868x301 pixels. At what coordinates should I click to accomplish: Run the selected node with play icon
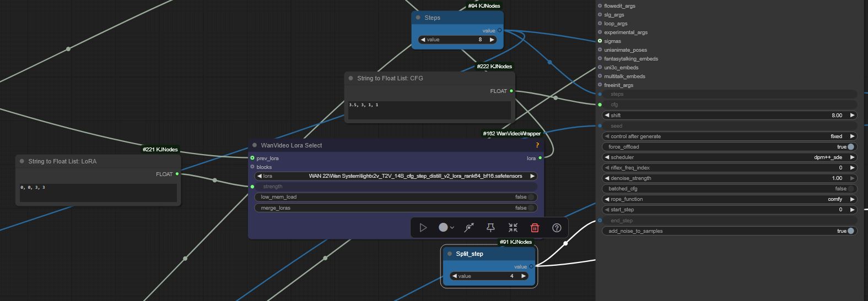coord(423,228)
